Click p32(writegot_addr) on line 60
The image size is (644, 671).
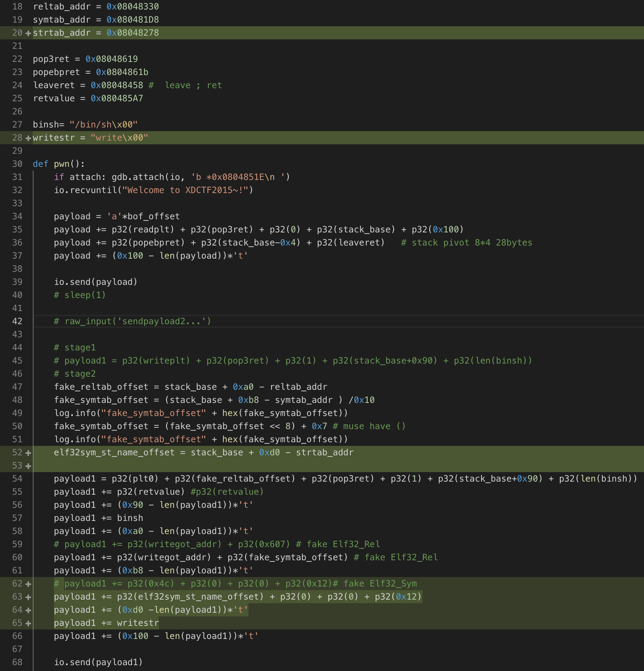(164, 557)
